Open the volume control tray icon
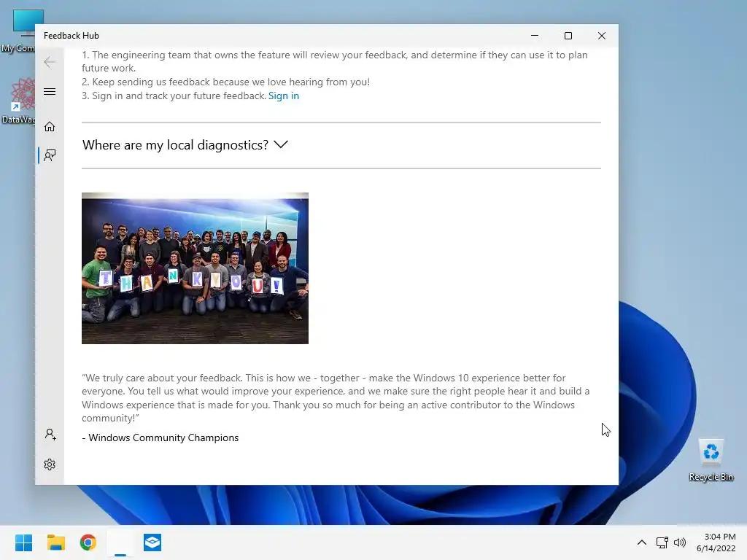Screen dimensions: 747x560 click(x=680, y=542)
